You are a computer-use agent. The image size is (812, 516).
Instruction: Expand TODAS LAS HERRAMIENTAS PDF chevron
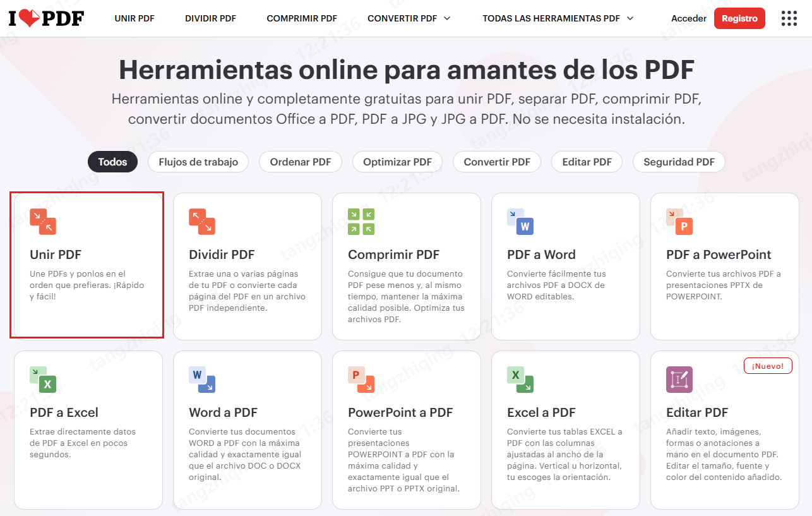click(630, 18)
